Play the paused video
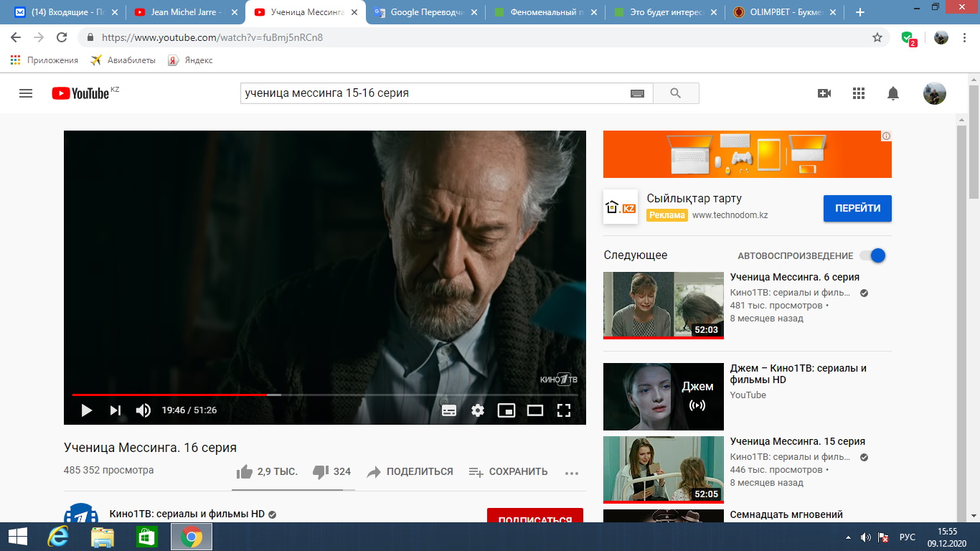This screenshot has width=980, height=551. coord(87,410)
